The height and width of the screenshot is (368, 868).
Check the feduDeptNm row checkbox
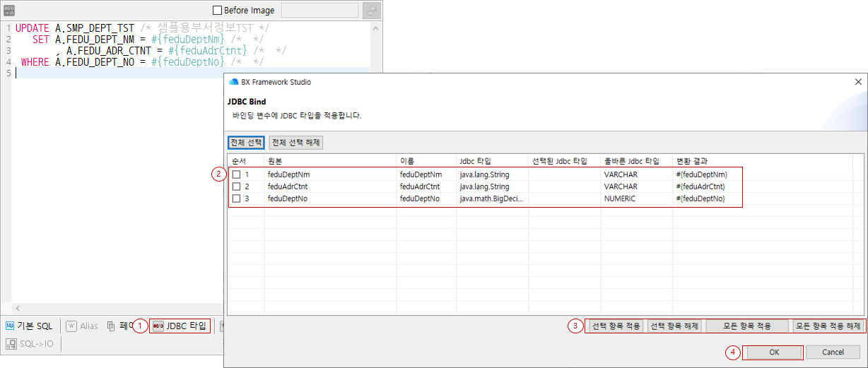coord(237,174)
